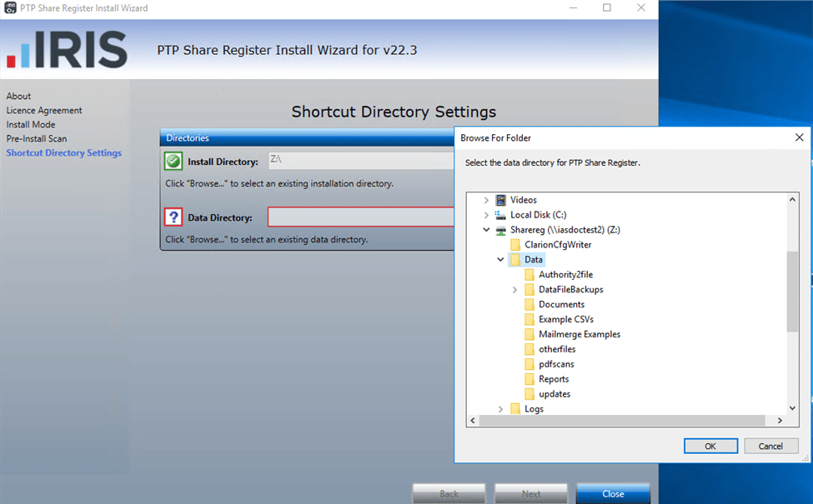Click the vertical scrollbar thumb in tree
Viewport: 813px width, 504px height.
pos(792,291)
